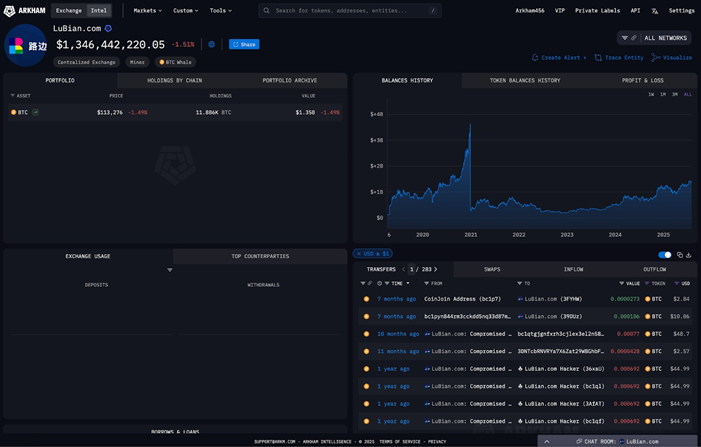
Task: Expand the Tools dropdown menu
Action: (220, 10)
